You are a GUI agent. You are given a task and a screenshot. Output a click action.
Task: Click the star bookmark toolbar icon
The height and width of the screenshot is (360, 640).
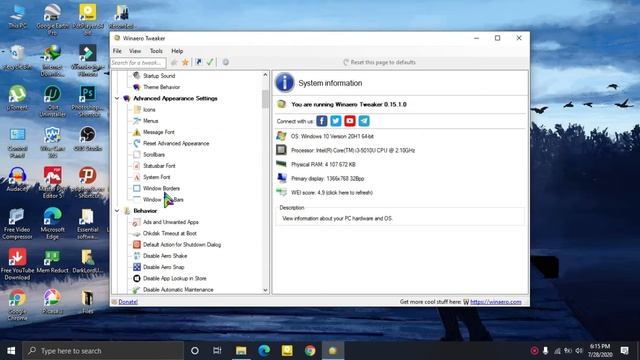click(x=185, y=62)
